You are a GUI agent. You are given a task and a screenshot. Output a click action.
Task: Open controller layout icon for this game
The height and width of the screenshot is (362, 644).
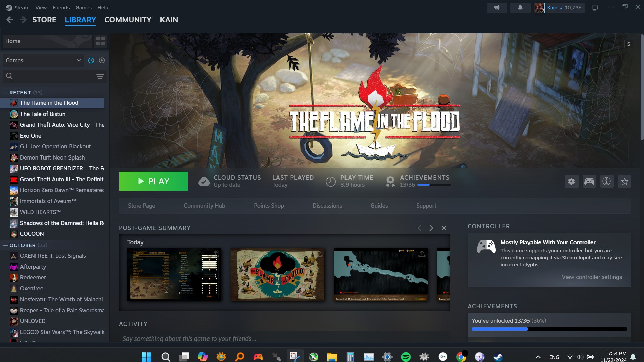click(589, 182)
